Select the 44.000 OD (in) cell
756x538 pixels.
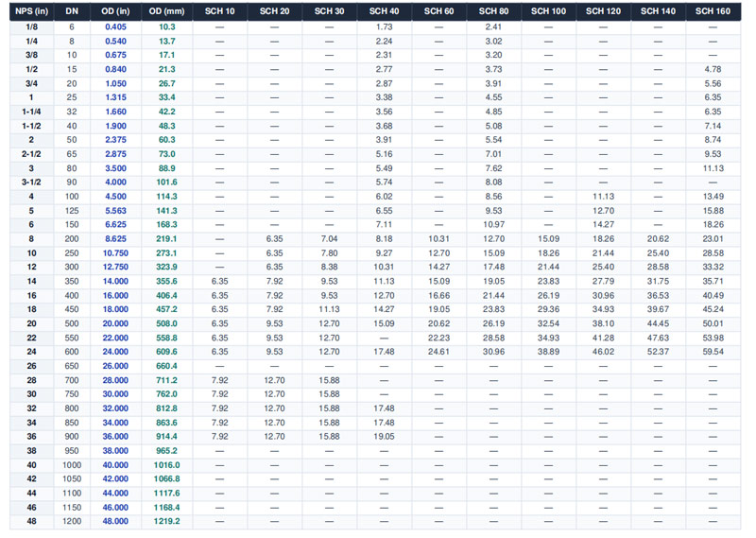pos(115,494)
